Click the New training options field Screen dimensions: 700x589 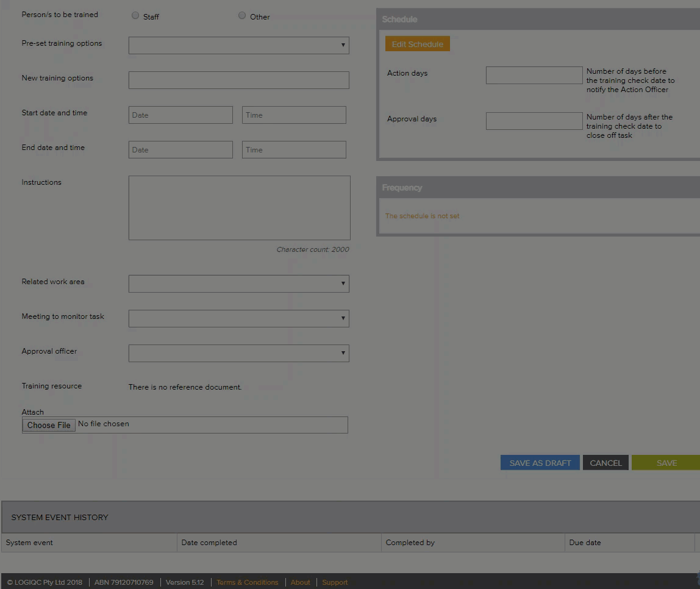(x=238, y=80)
